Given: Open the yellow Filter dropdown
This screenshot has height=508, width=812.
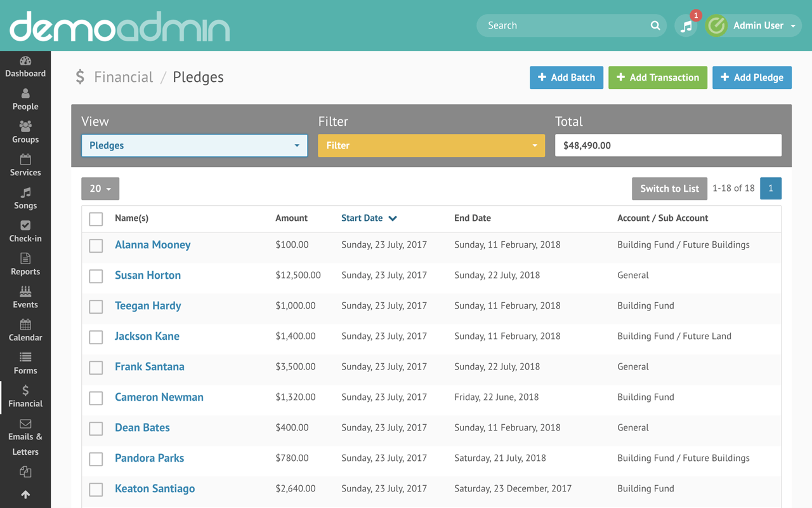Looking at the screenshot, I should (431, 145).
